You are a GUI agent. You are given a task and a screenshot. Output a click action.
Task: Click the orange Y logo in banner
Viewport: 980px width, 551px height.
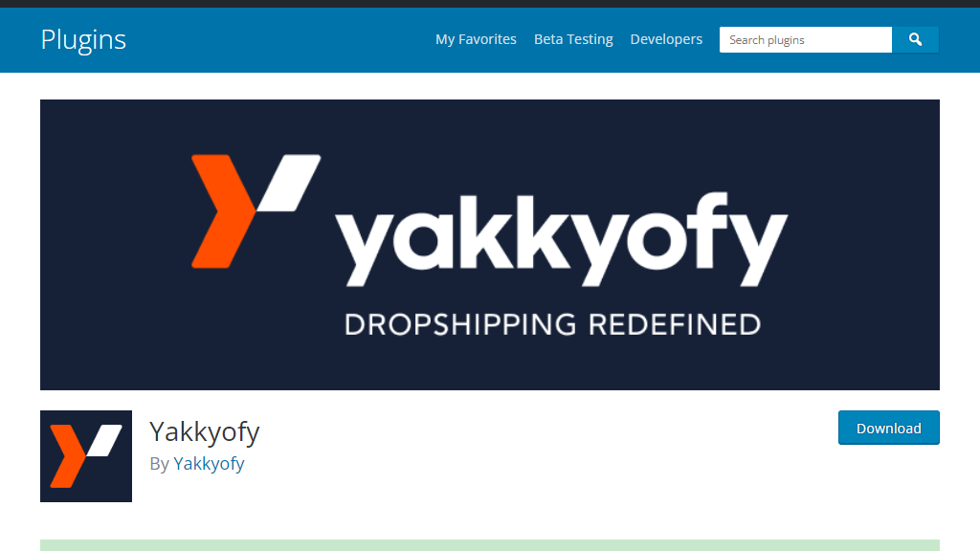click(x=222, y=211)
